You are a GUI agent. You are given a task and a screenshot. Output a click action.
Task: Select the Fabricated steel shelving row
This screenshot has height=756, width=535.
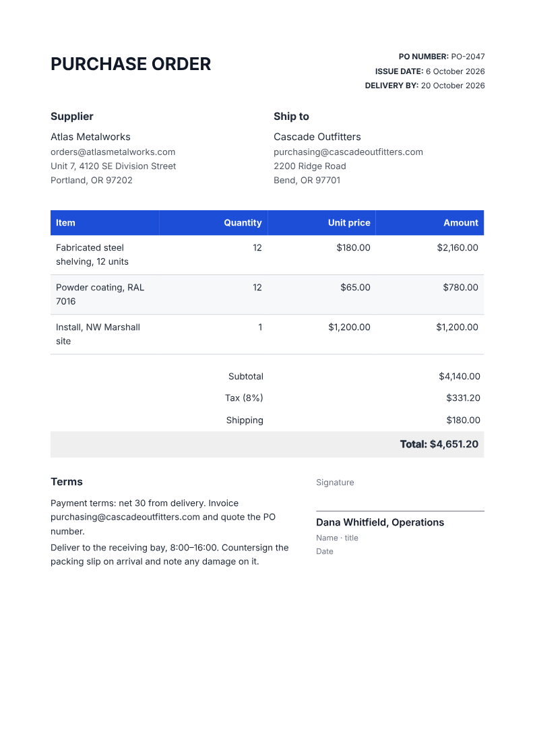coord(267,255)
